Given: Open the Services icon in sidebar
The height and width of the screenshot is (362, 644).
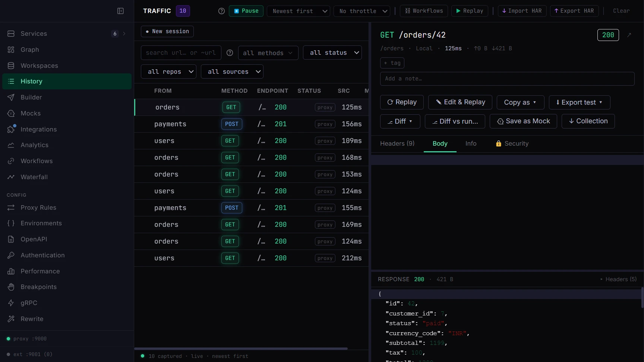Looking at the screenshot, I should [11, 34].
